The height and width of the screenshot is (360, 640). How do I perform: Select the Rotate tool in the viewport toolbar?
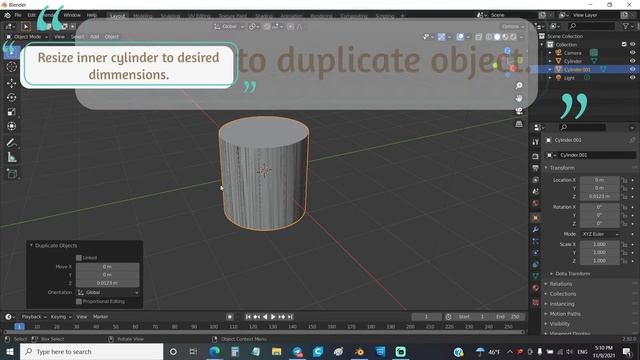pos(11,97)
